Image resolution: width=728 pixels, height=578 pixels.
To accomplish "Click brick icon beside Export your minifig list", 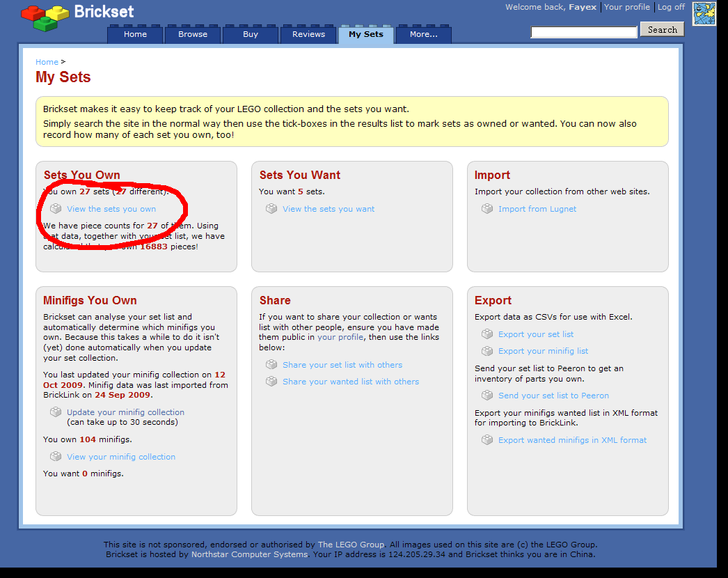I will pos(487,351).
